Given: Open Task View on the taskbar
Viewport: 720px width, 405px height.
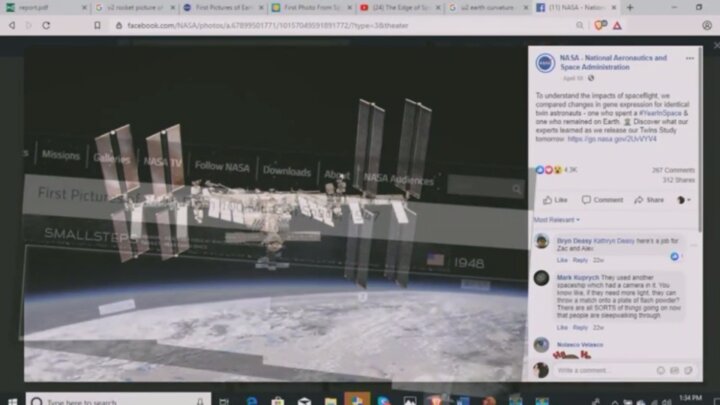Looking at the screenshot, I should [224, 401].
